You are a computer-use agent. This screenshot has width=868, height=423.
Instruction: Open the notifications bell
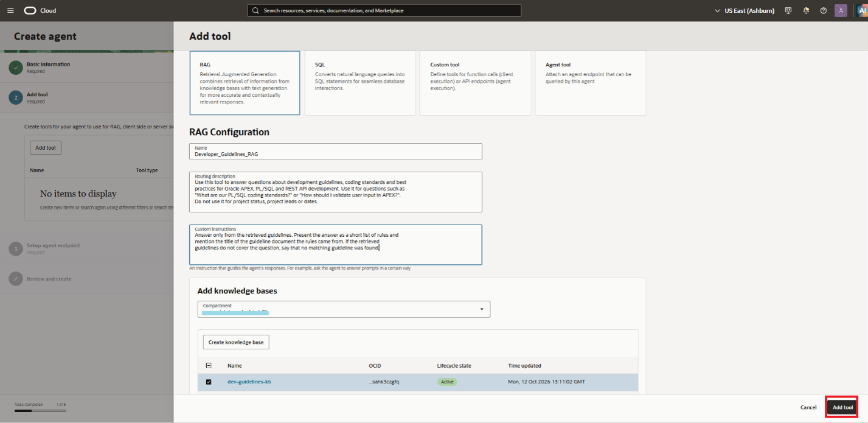(806, 10)
